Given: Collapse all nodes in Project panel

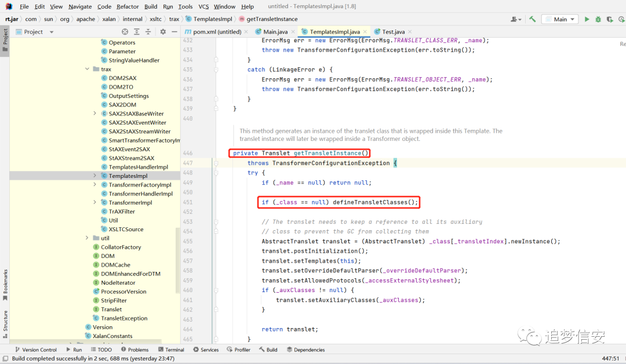Looking at the screenshot, I should click(x=148, y=31).
